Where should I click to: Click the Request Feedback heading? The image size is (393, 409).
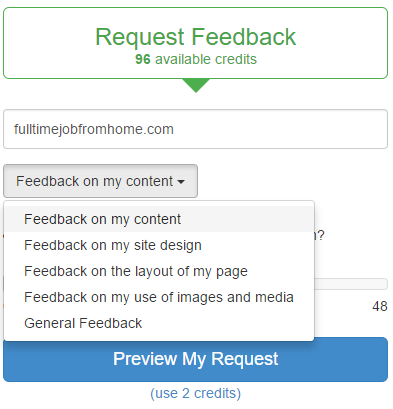pos(196,37)
